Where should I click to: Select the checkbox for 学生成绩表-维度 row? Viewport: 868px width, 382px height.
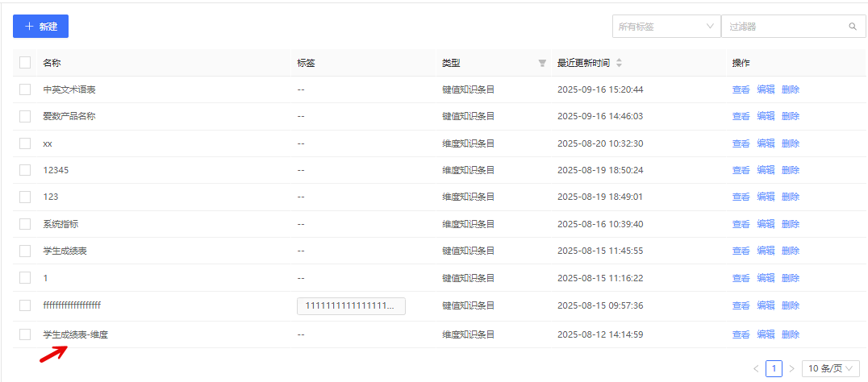tap(25, 334)
